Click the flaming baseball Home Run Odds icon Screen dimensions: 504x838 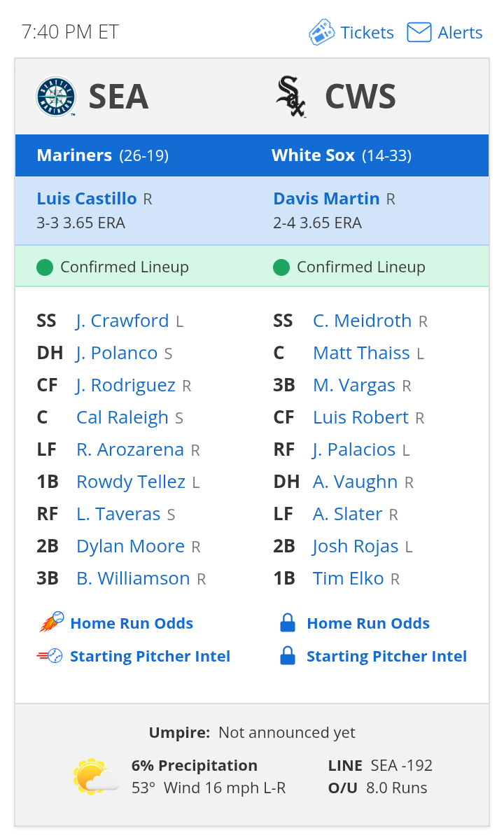(51, 622)
